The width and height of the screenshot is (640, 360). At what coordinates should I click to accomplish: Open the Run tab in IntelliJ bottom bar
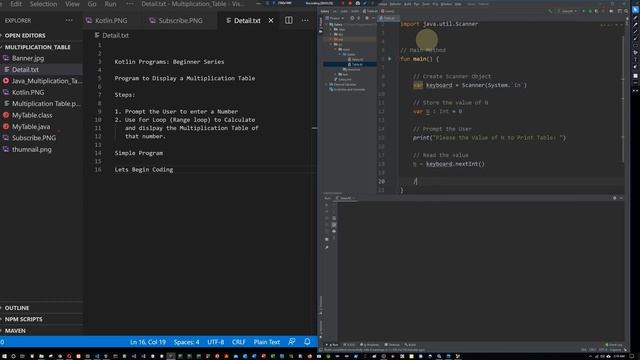pyautogui.click(x=333, y=345)
